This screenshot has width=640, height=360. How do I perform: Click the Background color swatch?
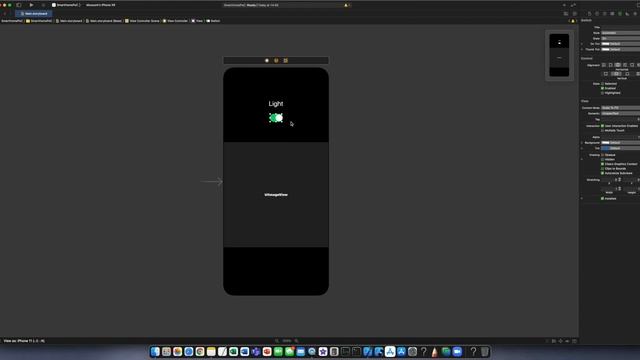606,142
